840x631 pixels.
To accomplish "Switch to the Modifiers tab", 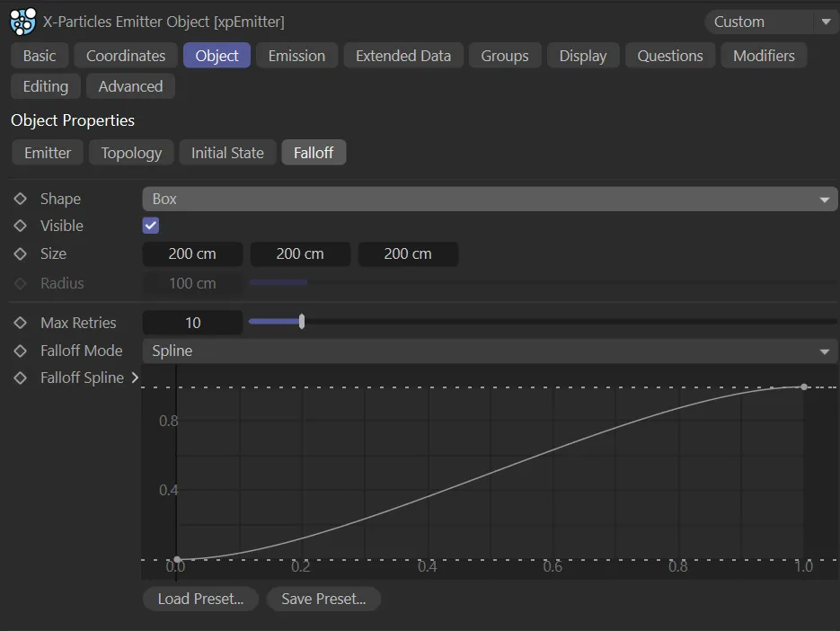I will [764, 56].
